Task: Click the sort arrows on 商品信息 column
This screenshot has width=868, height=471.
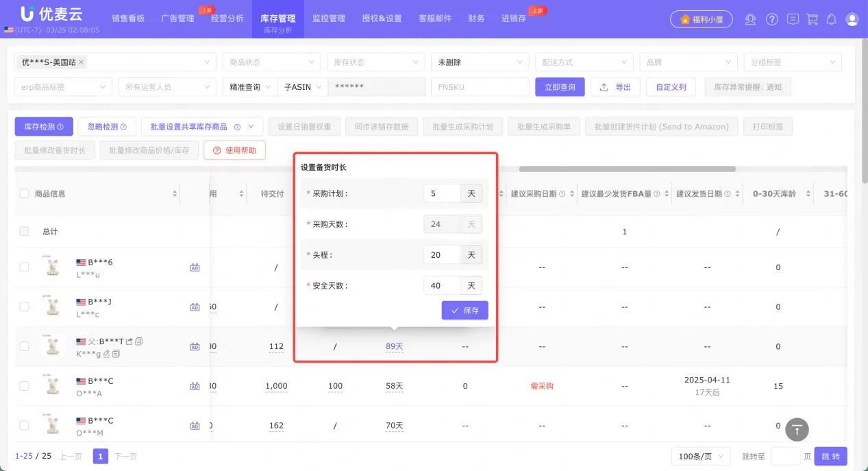Action: (x=175, y=194)
